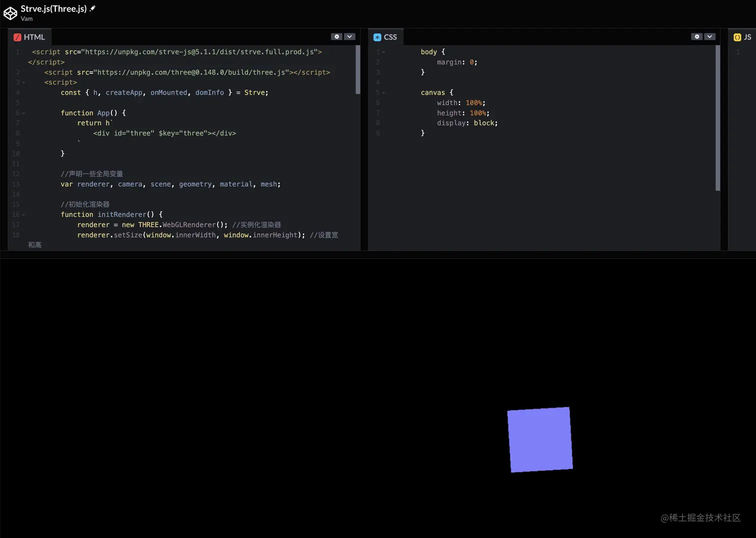This screenshot has width=756, height=538.
Task: Click the 'var renderer, camera, scene' line
Action: click(170, 184)
